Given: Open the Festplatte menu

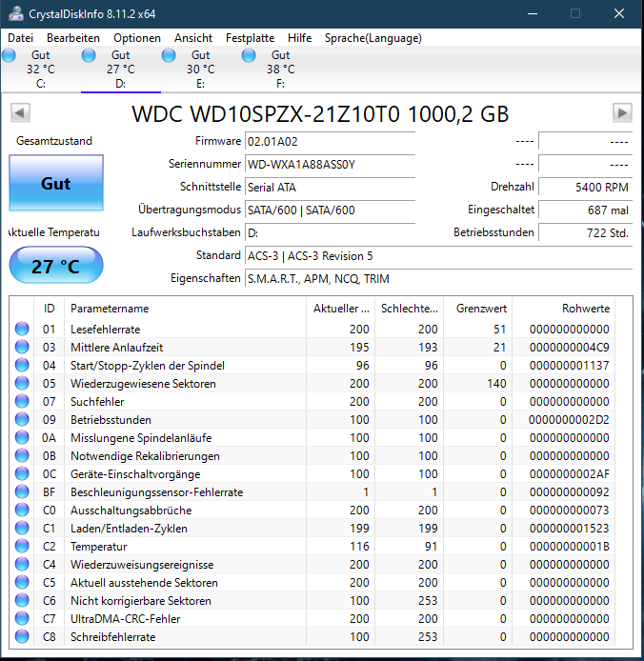Looking at the screenshot, I should coord(250,38).
